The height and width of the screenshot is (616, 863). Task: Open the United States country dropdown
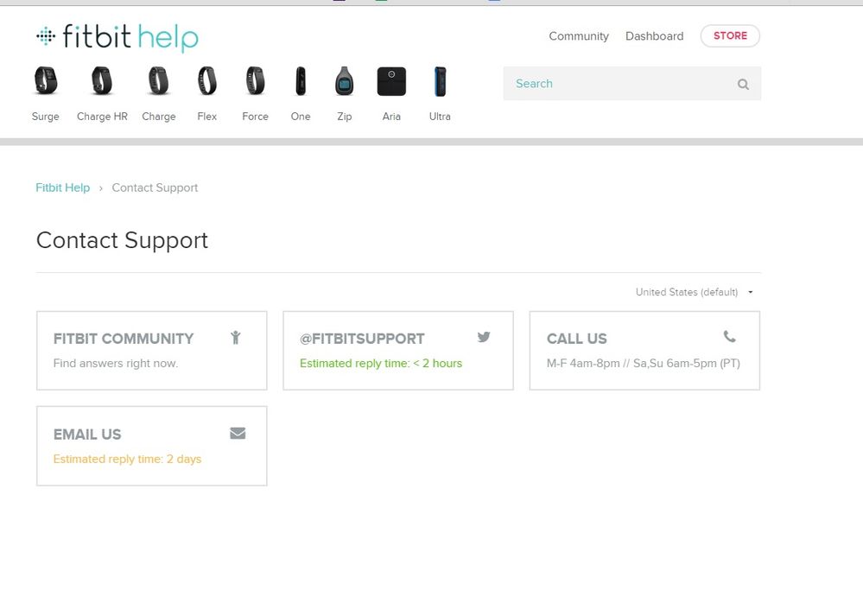pyautogui.click(x=695, y=292)
